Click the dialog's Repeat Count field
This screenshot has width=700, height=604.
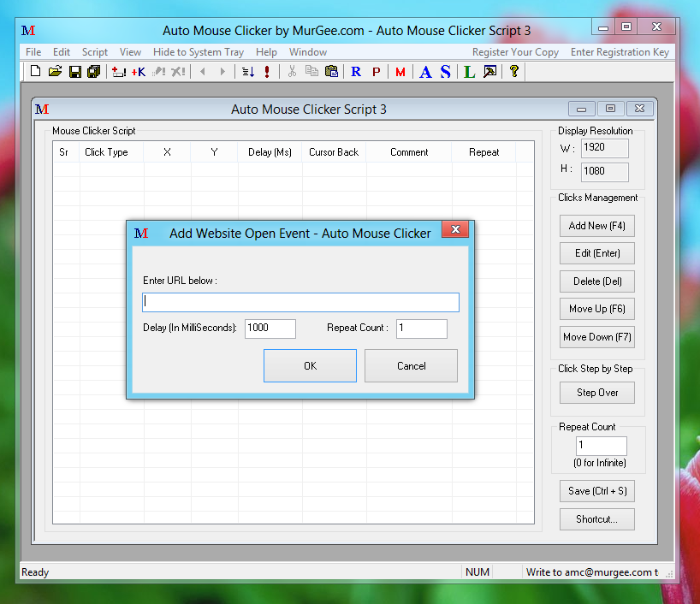click(421, 329)
